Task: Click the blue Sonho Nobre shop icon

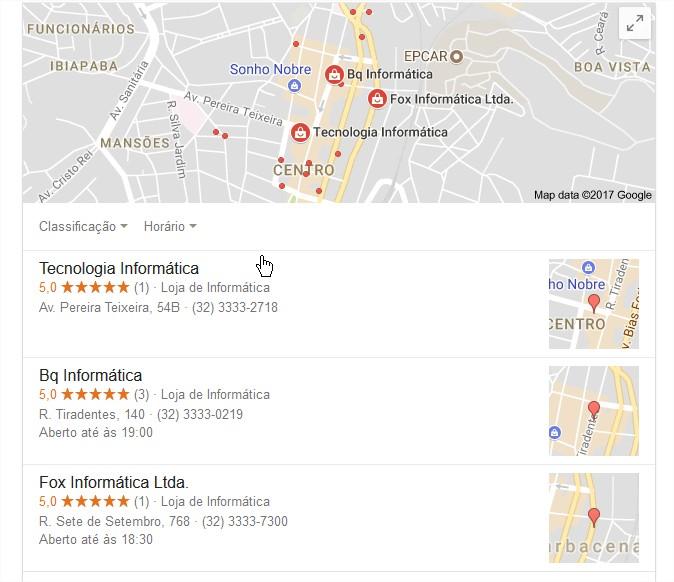Action: [294, 86]
